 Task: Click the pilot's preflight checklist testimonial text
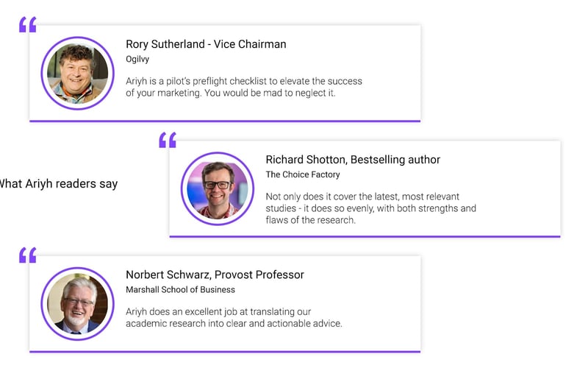click(x=244, y=87)
